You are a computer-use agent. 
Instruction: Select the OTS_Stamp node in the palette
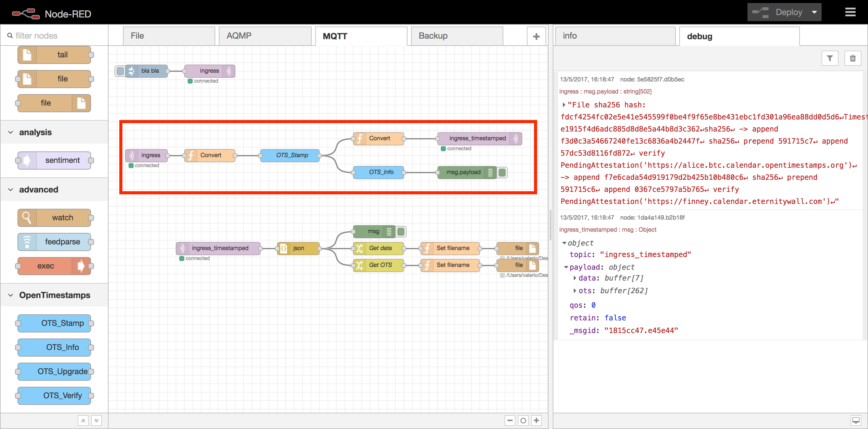[x=54, y=323]
